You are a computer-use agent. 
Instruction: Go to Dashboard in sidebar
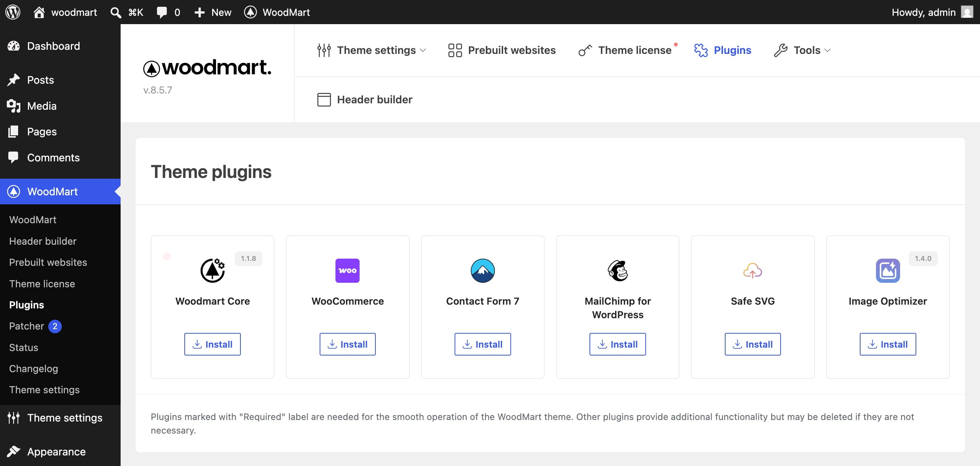[60, 46]
